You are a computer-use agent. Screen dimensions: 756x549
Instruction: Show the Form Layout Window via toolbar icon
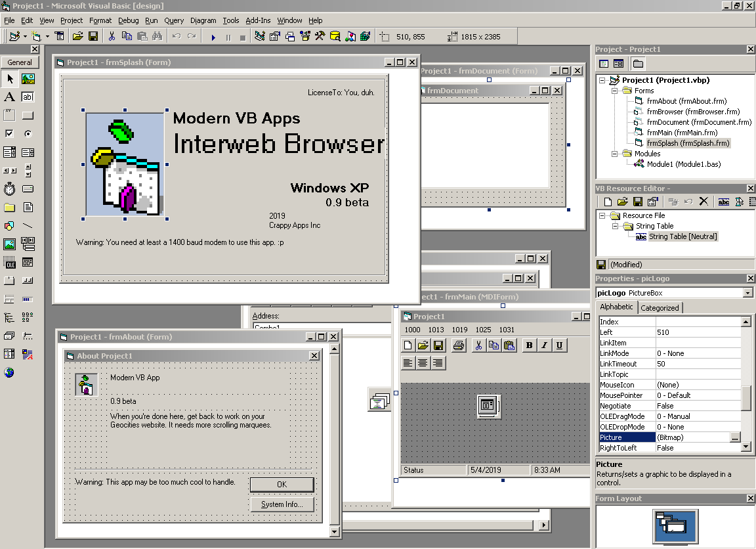tap(290, 36)
